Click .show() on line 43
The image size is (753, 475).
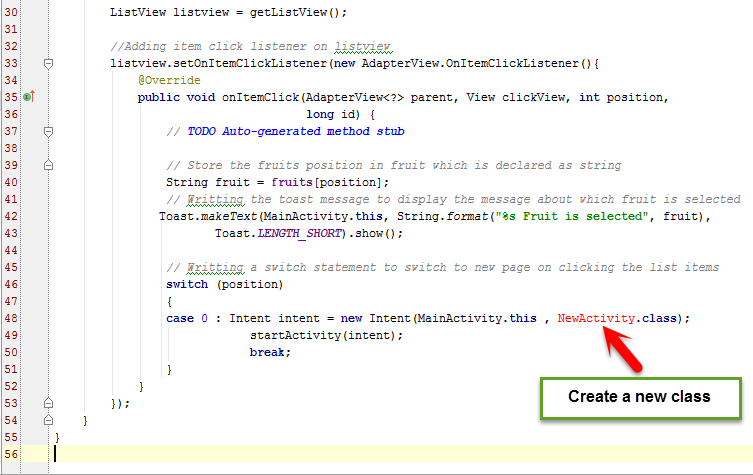pos(372,233)
